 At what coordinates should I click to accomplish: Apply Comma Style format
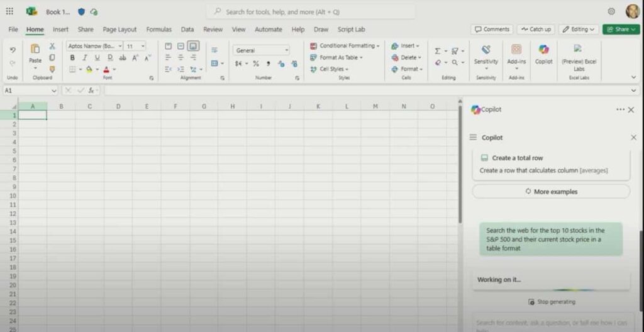(x=268, y=64)
